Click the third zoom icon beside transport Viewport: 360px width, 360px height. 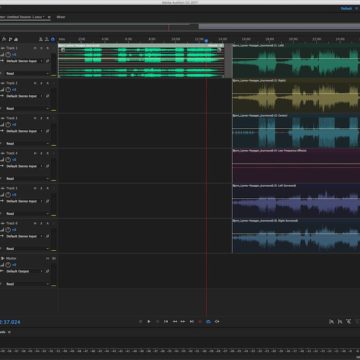[348, 322]
